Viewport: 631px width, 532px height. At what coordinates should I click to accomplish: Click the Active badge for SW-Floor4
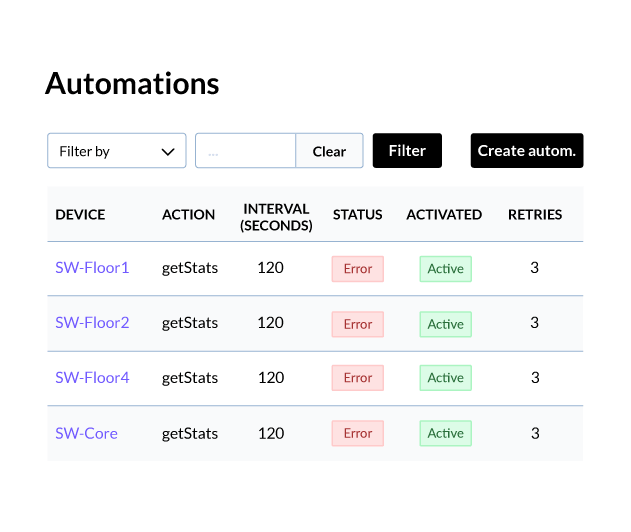tap(445, 378)
